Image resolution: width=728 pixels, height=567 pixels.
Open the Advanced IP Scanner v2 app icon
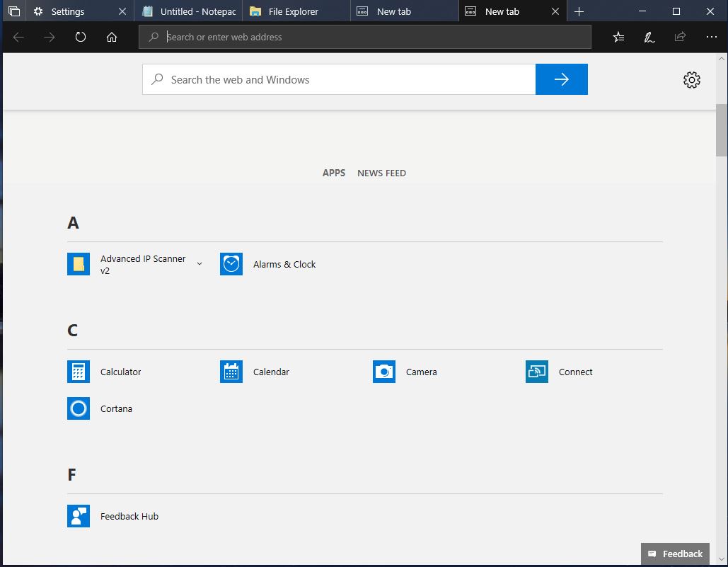point(79,264)
